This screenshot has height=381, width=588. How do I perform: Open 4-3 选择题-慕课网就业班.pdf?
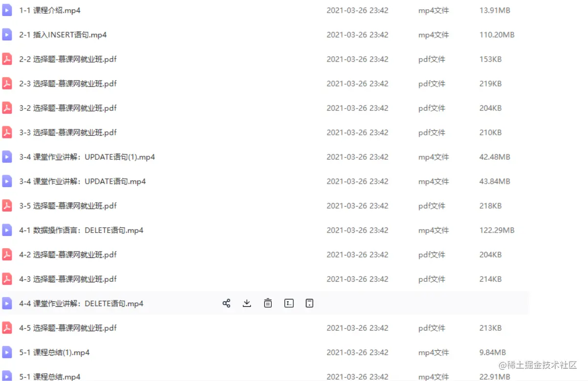pyautogui.click(x=68, y=279)
